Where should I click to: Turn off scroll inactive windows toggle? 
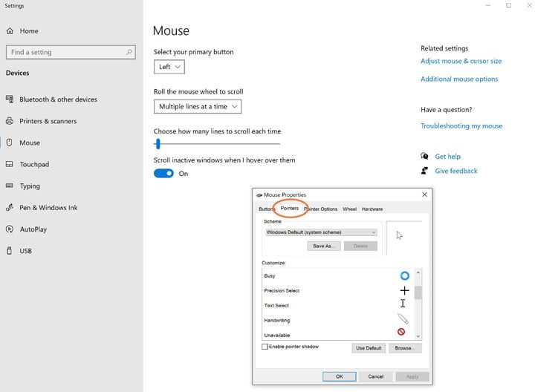(x=163, y=174)
